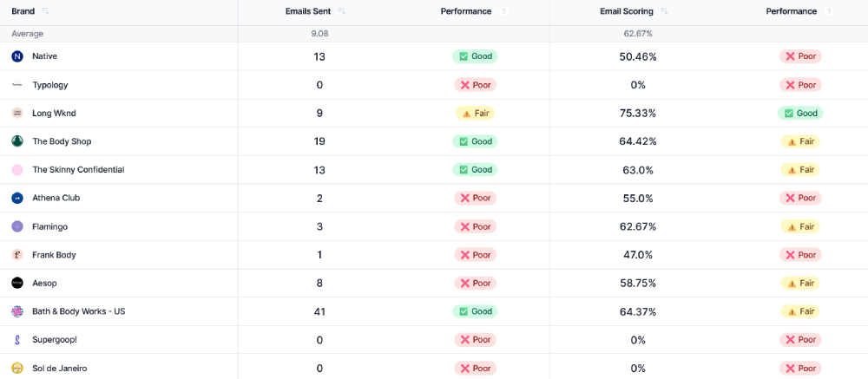Open Bath & Body Works - US name
The width and height of the screenshot is (868, 379).
pos(79,311)
